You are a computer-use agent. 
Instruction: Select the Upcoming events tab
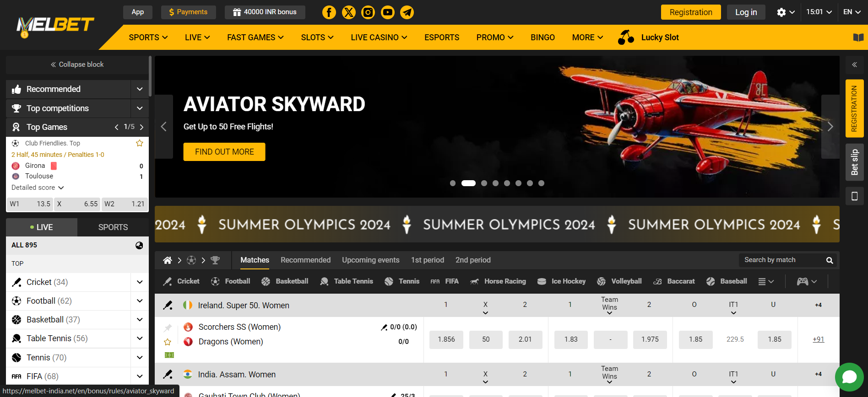tap(370, 260)
